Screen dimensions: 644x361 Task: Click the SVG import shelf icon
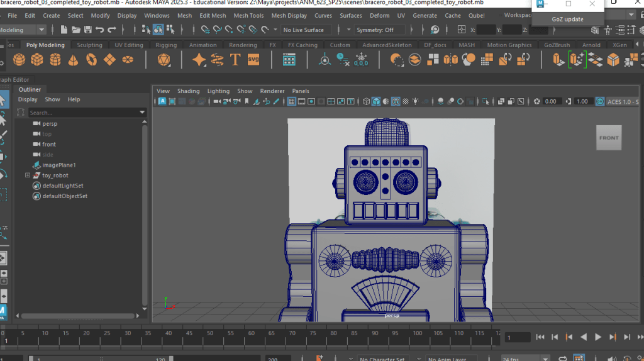point(253,60)
